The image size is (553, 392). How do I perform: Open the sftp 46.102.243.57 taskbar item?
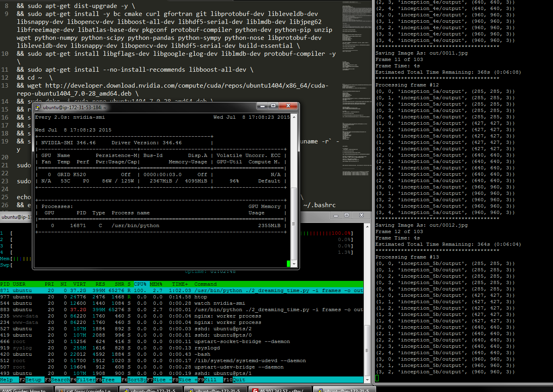click(x=280, y=390)
